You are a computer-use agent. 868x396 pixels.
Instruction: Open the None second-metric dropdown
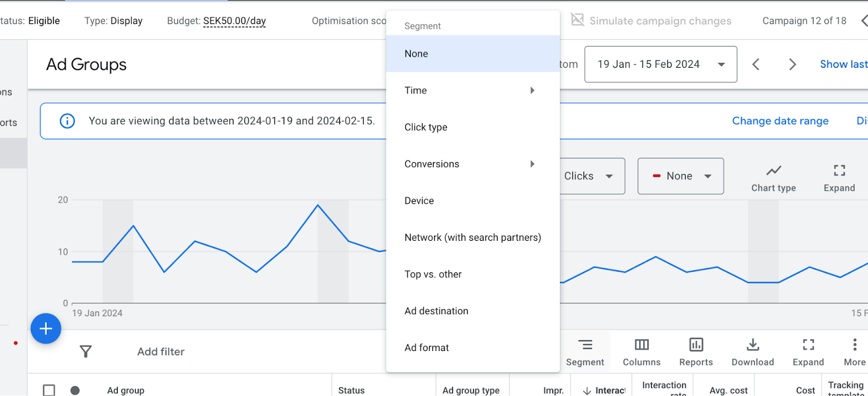click(x=681, y=176)
